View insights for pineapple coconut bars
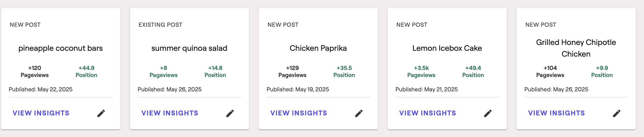The height and width of the screenshot is (137, 644). pos(41,113)
